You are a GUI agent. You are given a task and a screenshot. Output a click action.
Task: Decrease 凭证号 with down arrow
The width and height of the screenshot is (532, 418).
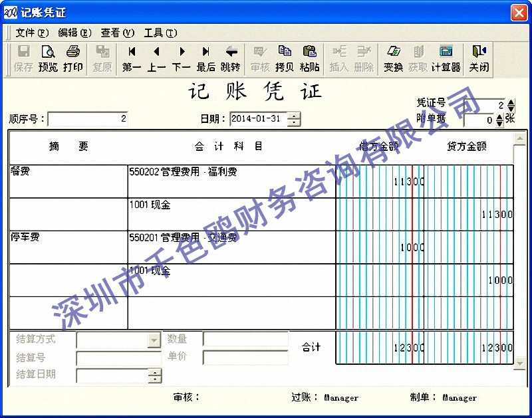point(511,109)
